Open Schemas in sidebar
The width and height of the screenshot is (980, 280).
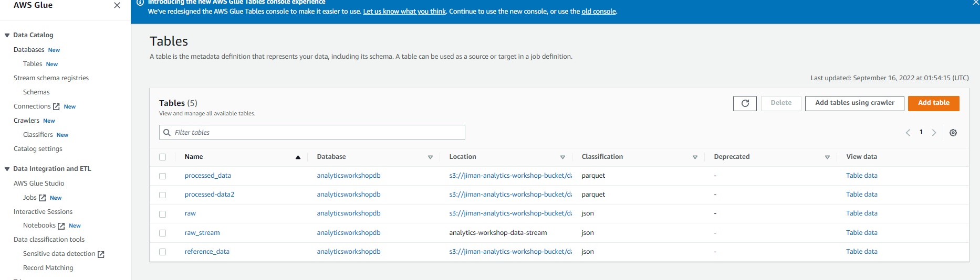(x=36, y=92)
